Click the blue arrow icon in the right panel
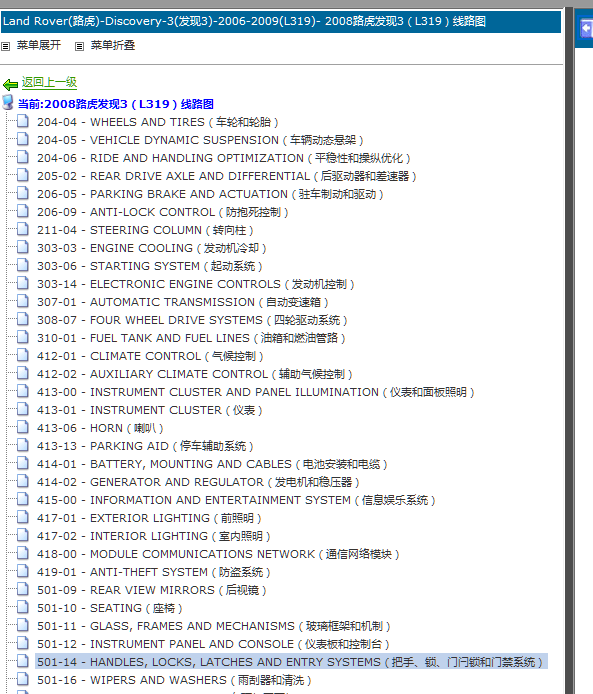Image resolution: width=593 pixels, height=694 pixels. pos(586,29)
